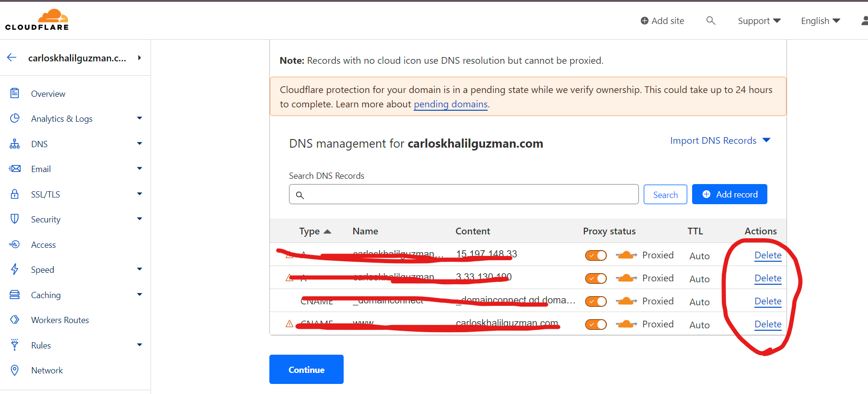Click the Workers Routes diamond icon
Screen dimensions: 868x394
click(x=15, y=320)
